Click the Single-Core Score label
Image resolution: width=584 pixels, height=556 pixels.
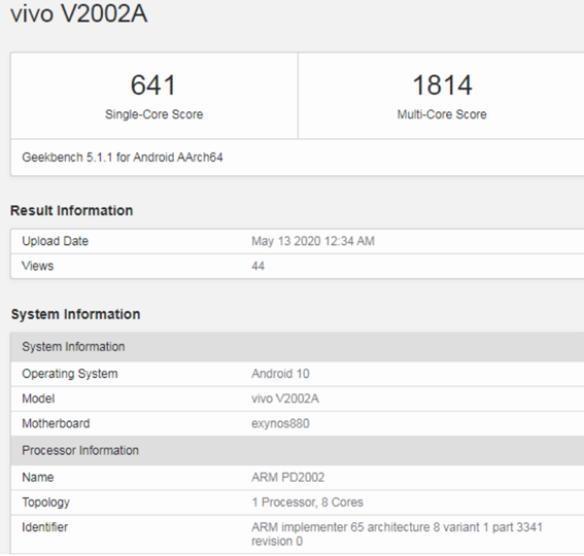[x=154, y=114]
